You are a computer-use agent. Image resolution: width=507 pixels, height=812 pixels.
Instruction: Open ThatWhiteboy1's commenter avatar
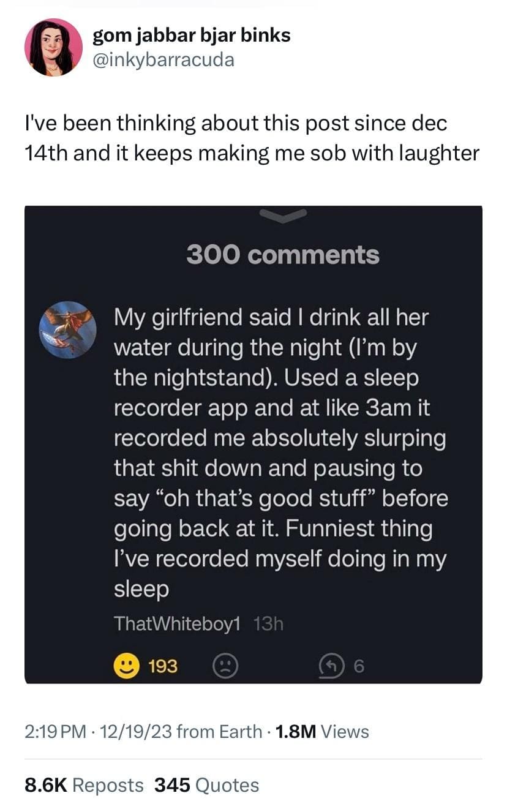click(67, 329)
